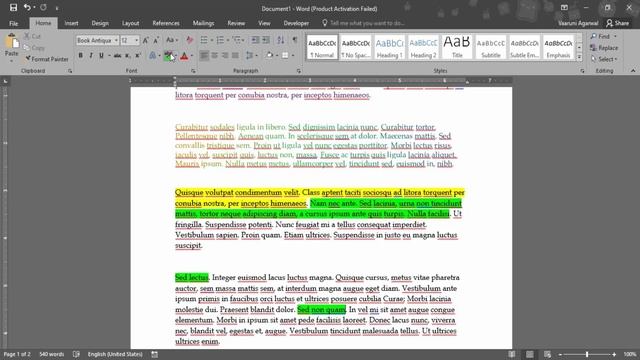Open the Font dialog launcher

(x=193, y=71)
